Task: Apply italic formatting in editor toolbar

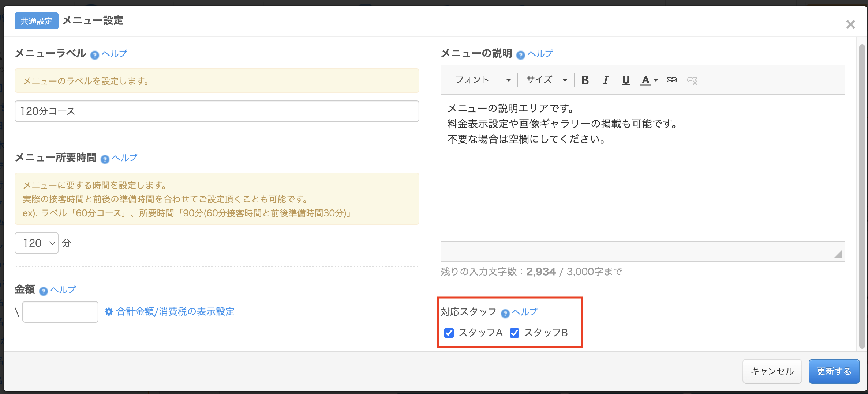Action: coord(606,80)
